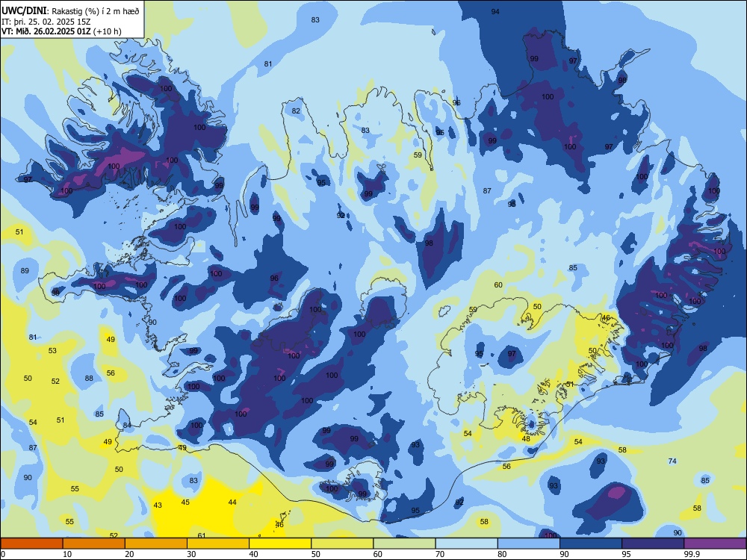
Task: Click the map value 48 near southern glacier
Action: pyautogui.click(x=526, y=438)
